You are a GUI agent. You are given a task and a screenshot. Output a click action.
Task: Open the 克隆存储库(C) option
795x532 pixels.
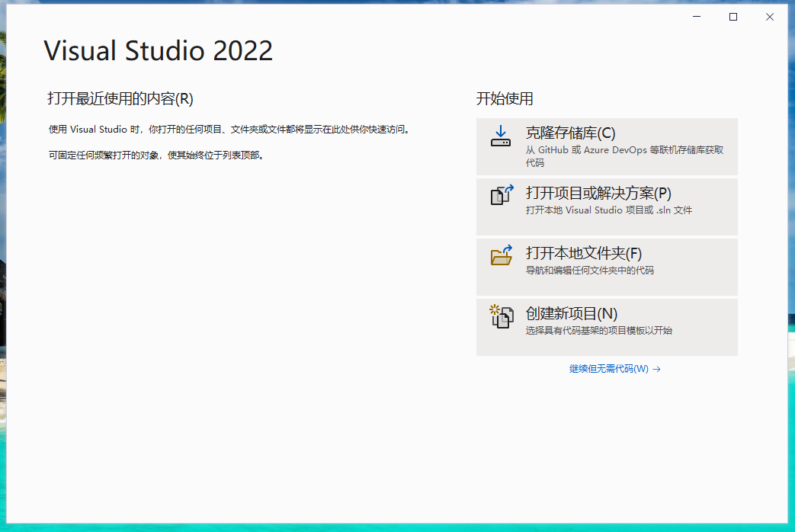tap(607, 146)
